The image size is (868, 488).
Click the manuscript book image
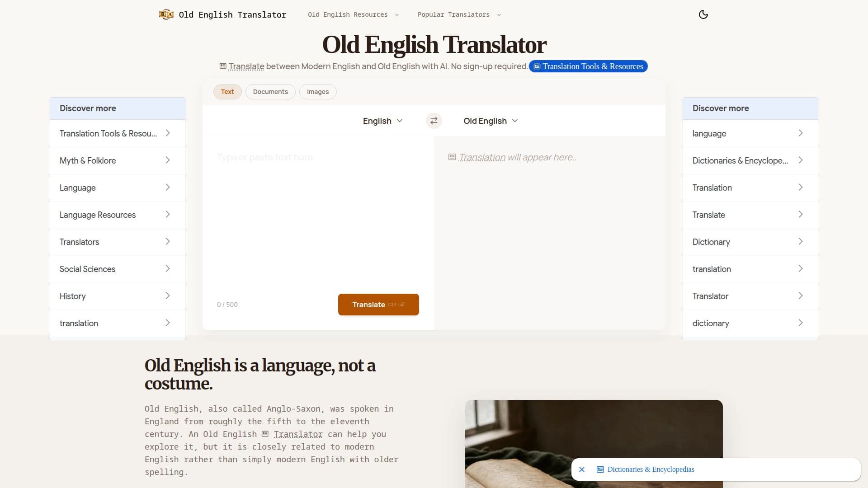[x=594, y=444]
